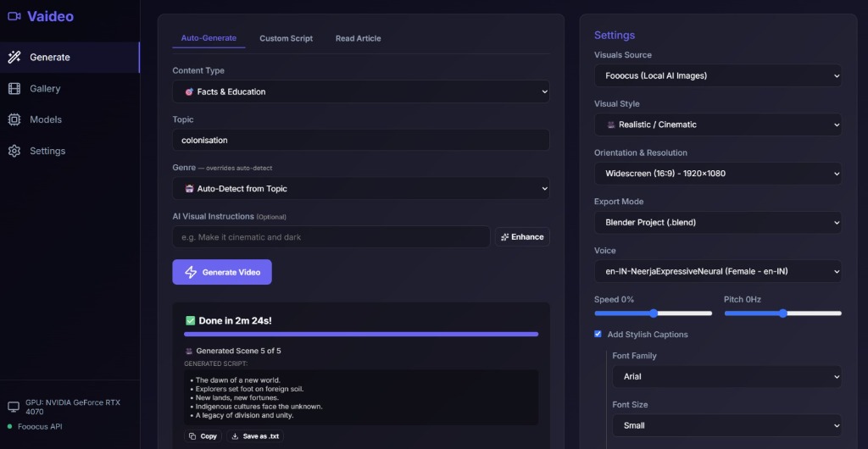Viewport: 868px width, 449px height.
Task: Click 'A legacy of division and unity.' line
Action: pyautogui.click(x=245, y=415)
